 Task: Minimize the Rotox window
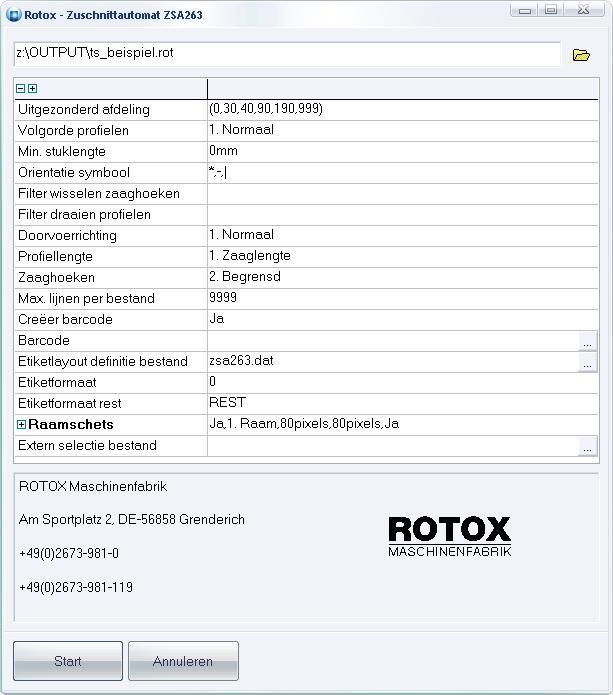[525, 10]
